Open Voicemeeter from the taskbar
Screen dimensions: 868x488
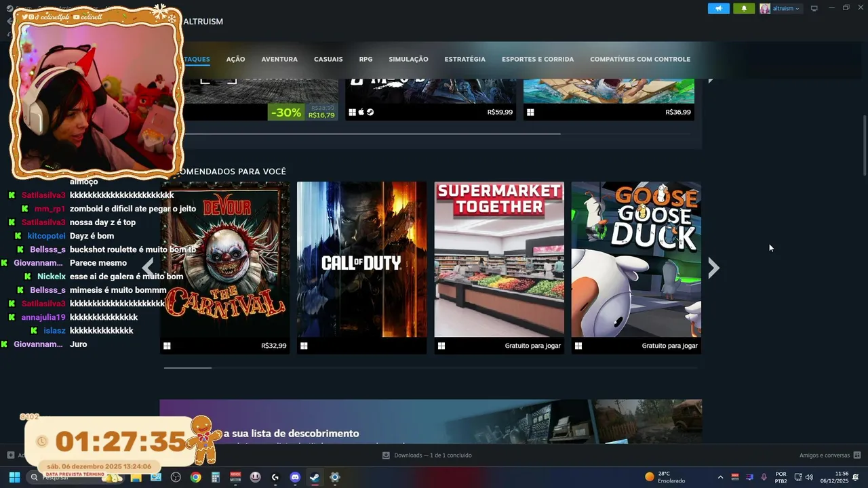235,477
